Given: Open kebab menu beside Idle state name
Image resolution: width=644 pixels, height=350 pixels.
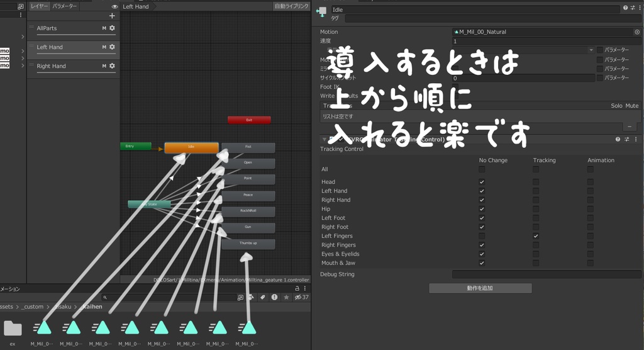Looking at the screenshot, I should coord(640,8).
